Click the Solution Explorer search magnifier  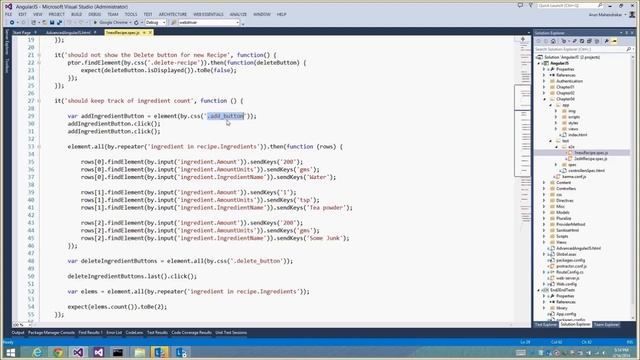tap(628, 49)
